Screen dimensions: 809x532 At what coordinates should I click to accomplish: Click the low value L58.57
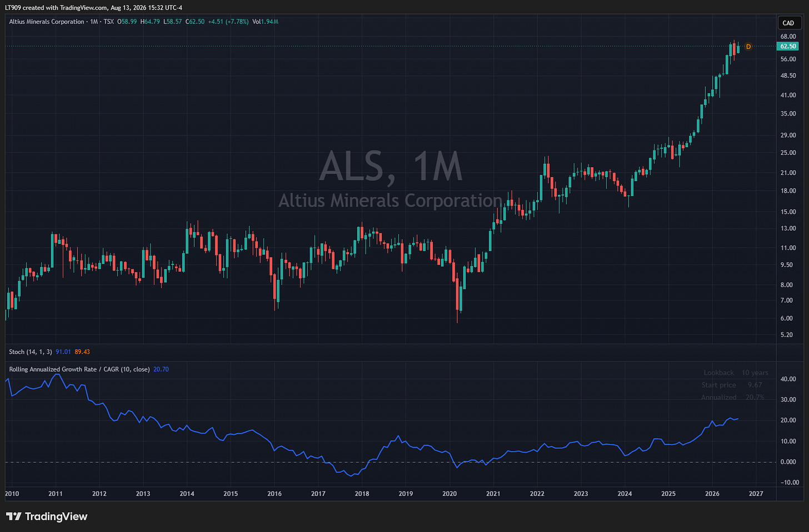click(173, 22)
